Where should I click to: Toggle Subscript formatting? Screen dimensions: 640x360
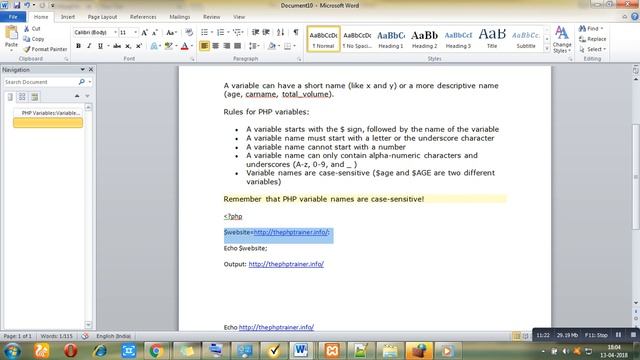[128, 46]
